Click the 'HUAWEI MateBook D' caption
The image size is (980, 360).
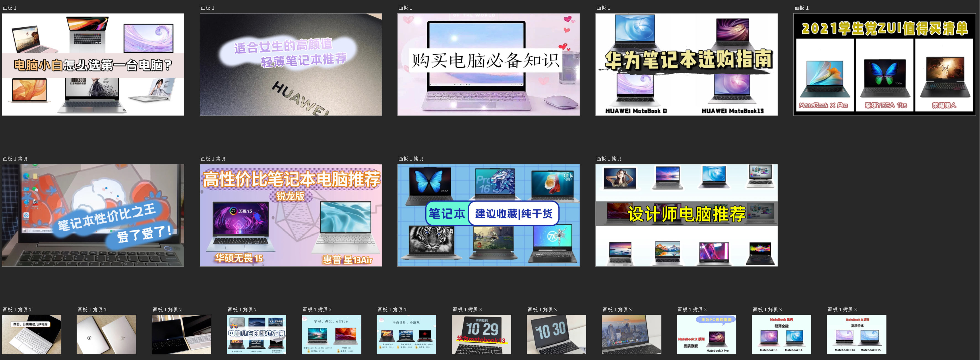(x=636, y=111)
